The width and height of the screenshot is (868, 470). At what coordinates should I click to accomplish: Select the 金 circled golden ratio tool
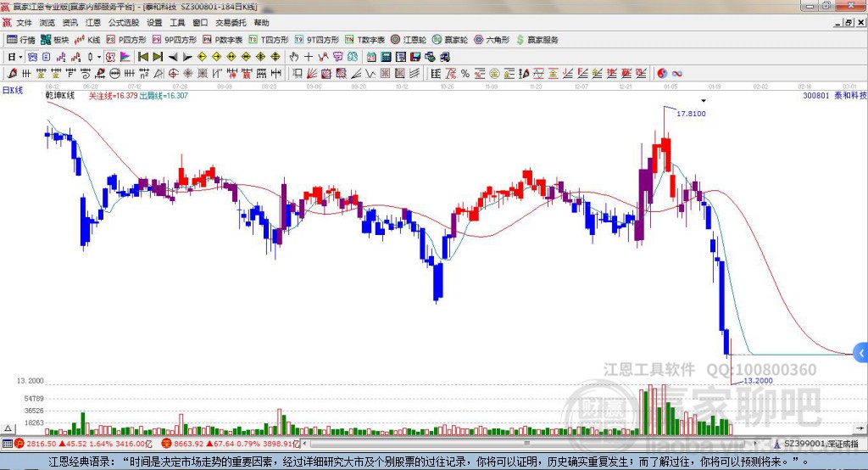click(x=494, y=74)
